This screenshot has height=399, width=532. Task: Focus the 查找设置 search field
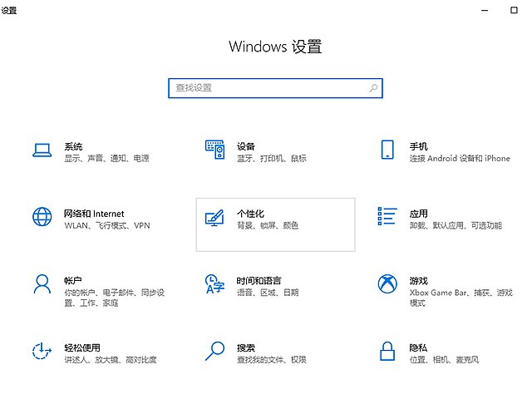[275, 88]
